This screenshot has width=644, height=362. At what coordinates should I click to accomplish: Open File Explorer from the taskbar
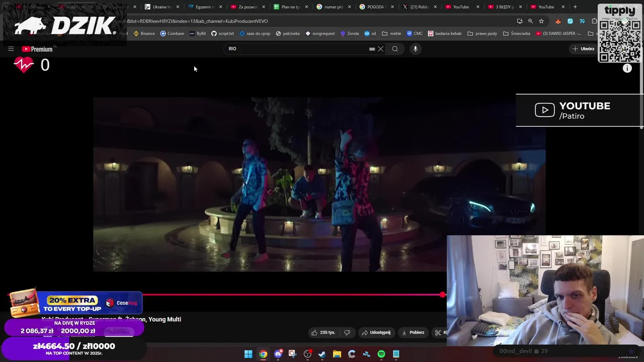(337, 354)
